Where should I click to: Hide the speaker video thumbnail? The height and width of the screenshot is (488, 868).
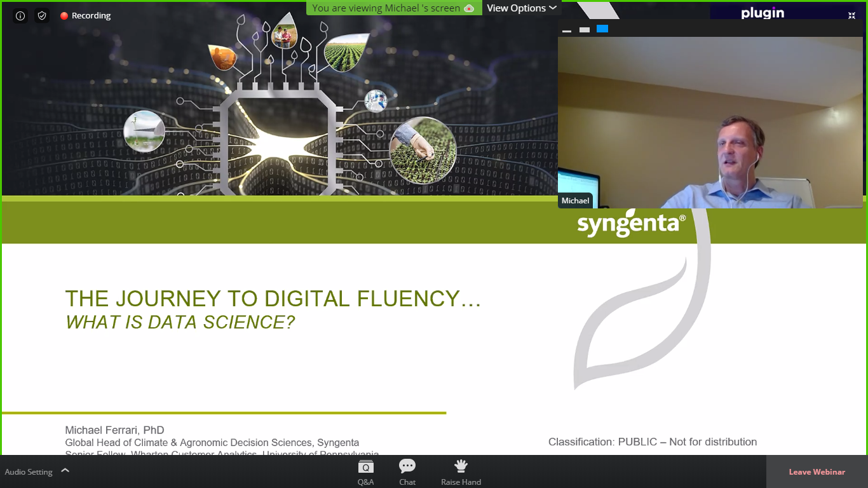click(566, 30)
